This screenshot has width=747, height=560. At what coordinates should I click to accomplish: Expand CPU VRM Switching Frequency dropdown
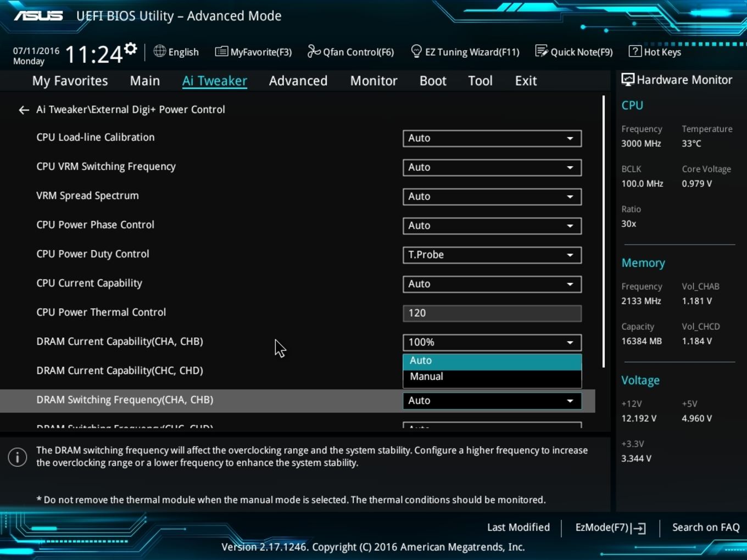pos(492,167)
